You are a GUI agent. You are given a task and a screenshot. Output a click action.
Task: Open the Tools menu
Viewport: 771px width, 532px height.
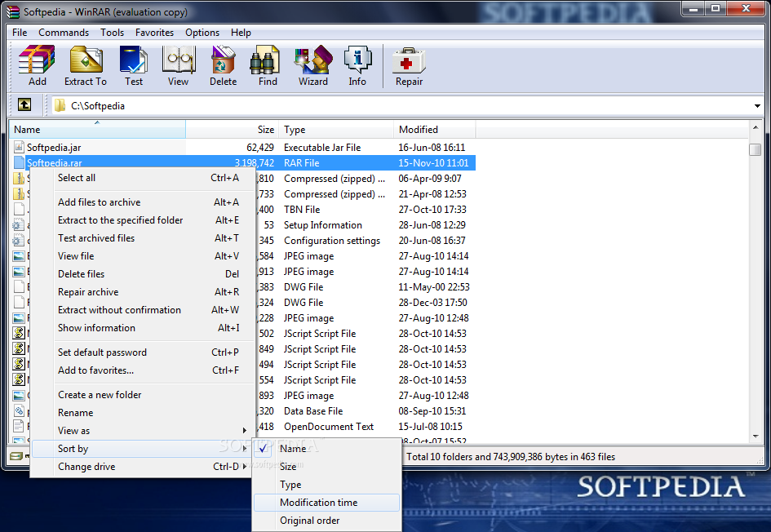112,33
